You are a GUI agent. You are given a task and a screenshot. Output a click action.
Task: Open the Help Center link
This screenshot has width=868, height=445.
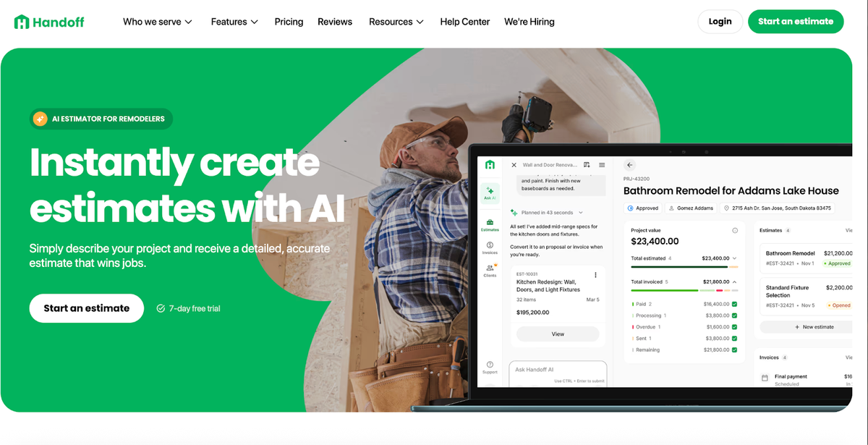tap(465, 22)
